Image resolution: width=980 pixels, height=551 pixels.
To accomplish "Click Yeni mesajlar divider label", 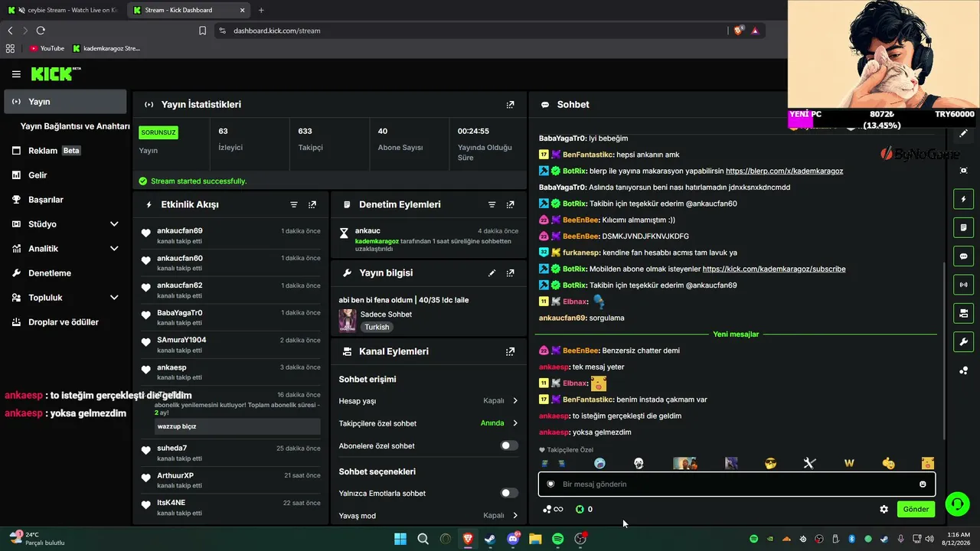I will click(736, 334).
